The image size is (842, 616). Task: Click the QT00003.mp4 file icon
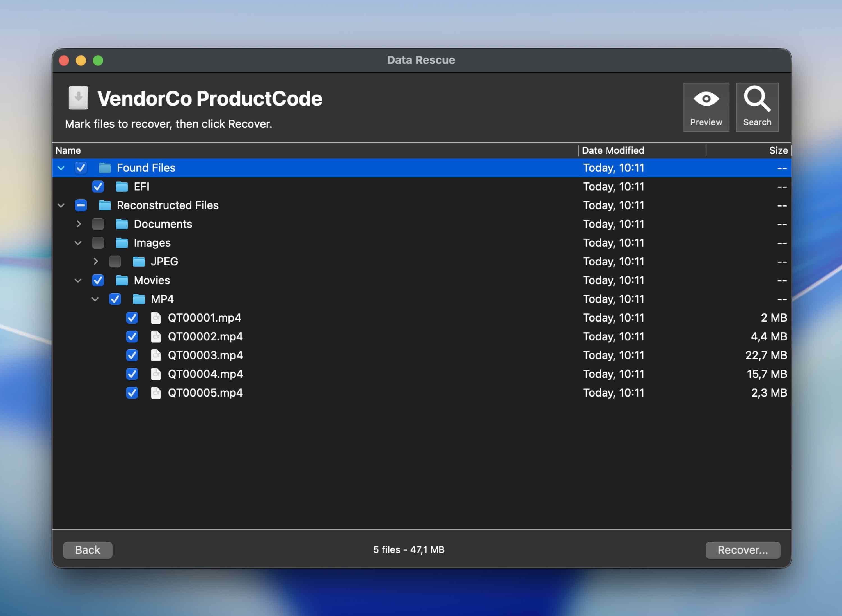tap(156, 355)
